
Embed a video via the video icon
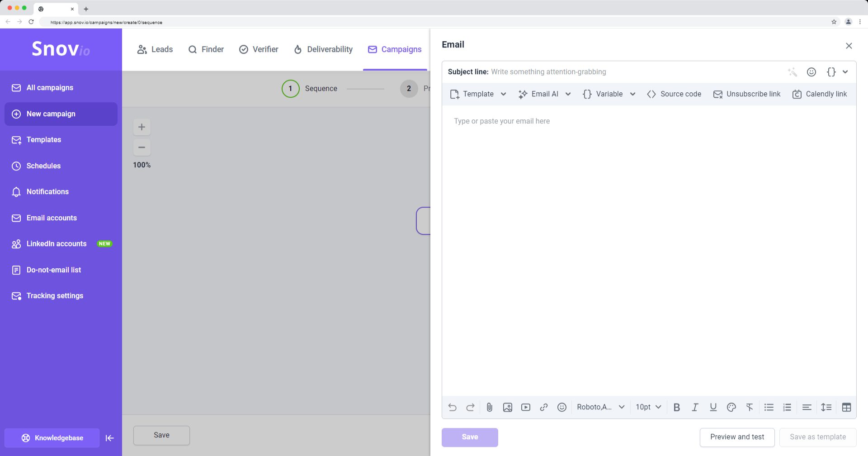tap(526, 407)
